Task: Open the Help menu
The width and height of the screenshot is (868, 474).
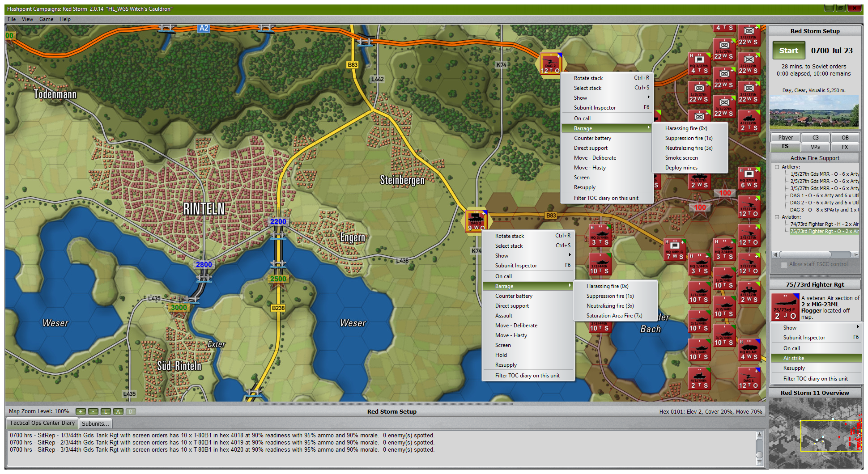Action: pos(65,19)
